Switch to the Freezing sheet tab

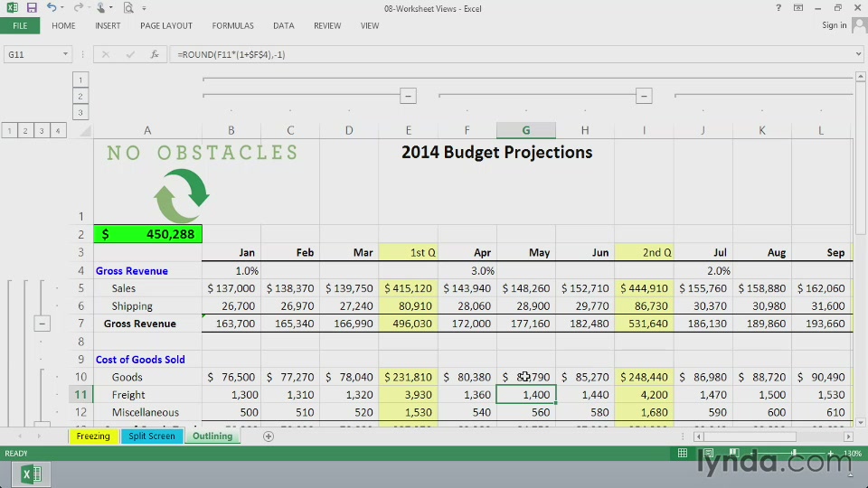93,436
